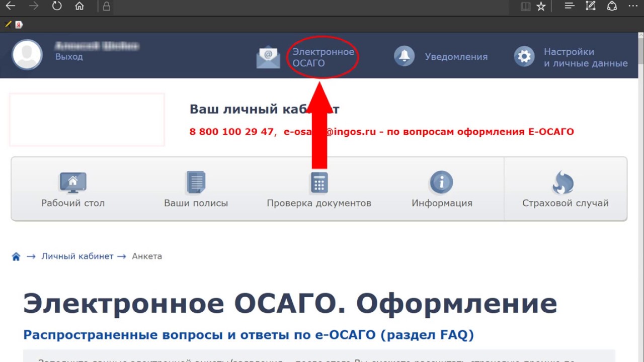This screenshot has height=362, width=644.
Task: Open Настройки и личные данные link
Action: tap(586, 57)
